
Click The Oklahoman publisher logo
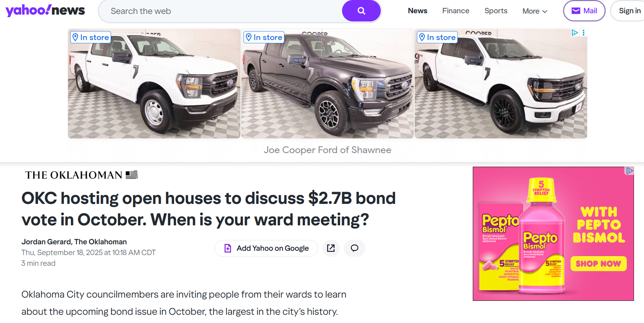81,175
